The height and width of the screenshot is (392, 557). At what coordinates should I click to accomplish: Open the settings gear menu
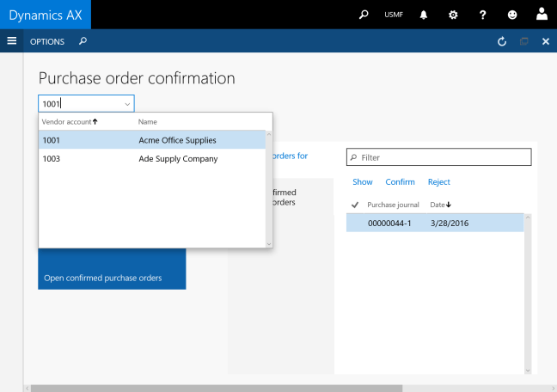453,15
